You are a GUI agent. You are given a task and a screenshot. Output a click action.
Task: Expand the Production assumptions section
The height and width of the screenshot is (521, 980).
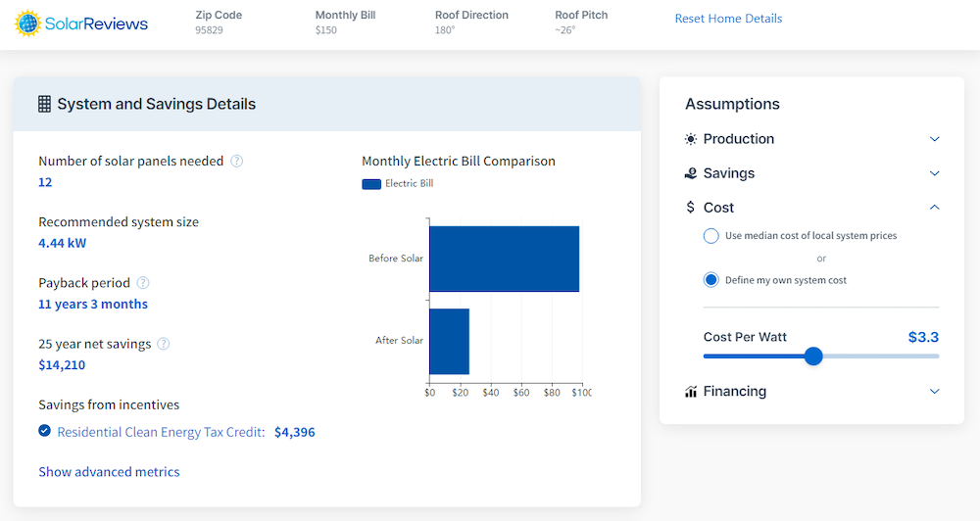[x=934, y=139]
